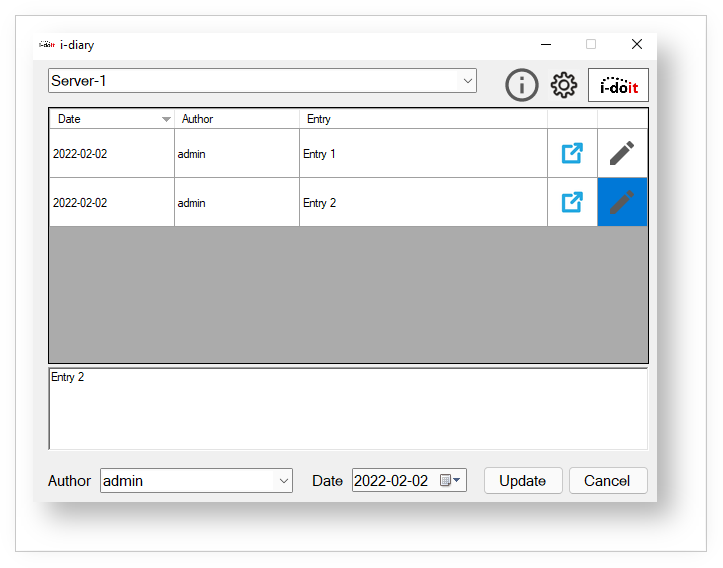Edit Entry 1 with pencil icon
Screen dimensions: 723x568
tap(622, 153)
